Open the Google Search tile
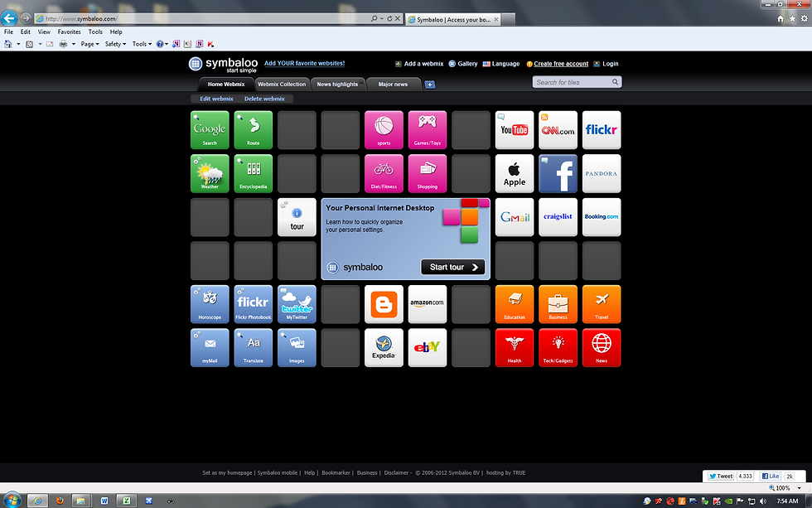Screen dimensions: 812x508 [x=209, y=129]
